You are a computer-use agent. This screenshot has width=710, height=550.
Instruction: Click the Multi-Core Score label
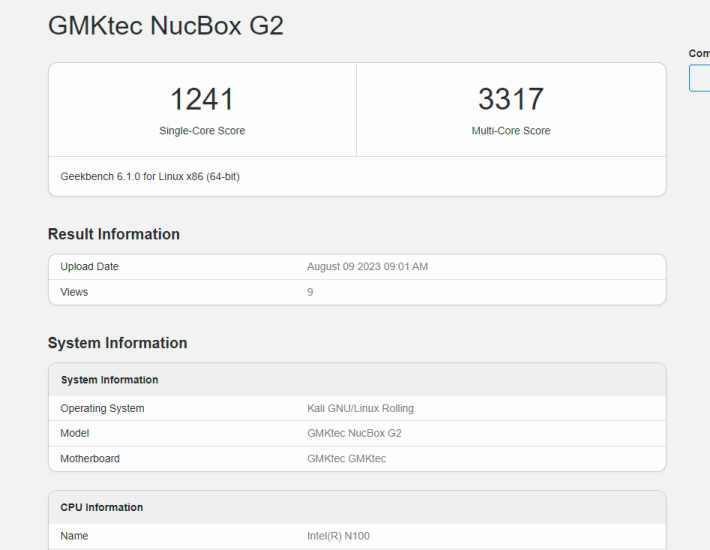(x=510, y=131)
